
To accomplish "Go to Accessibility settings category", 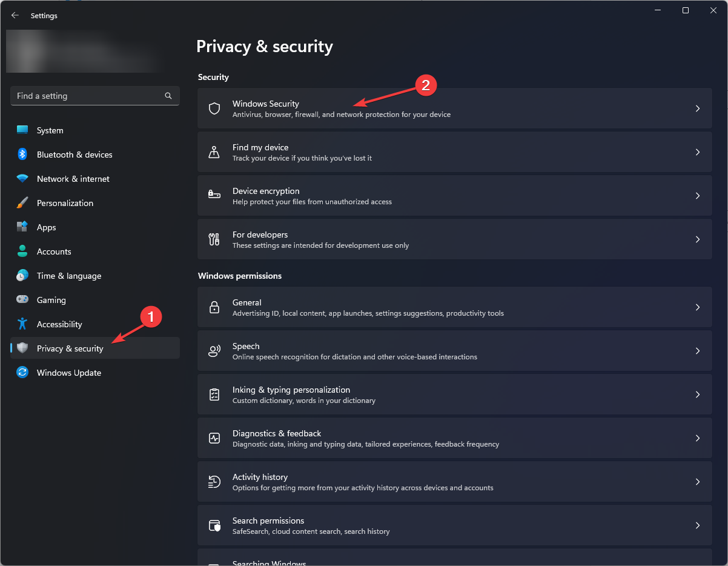I will pyautogui.click(x=95, y=324).
